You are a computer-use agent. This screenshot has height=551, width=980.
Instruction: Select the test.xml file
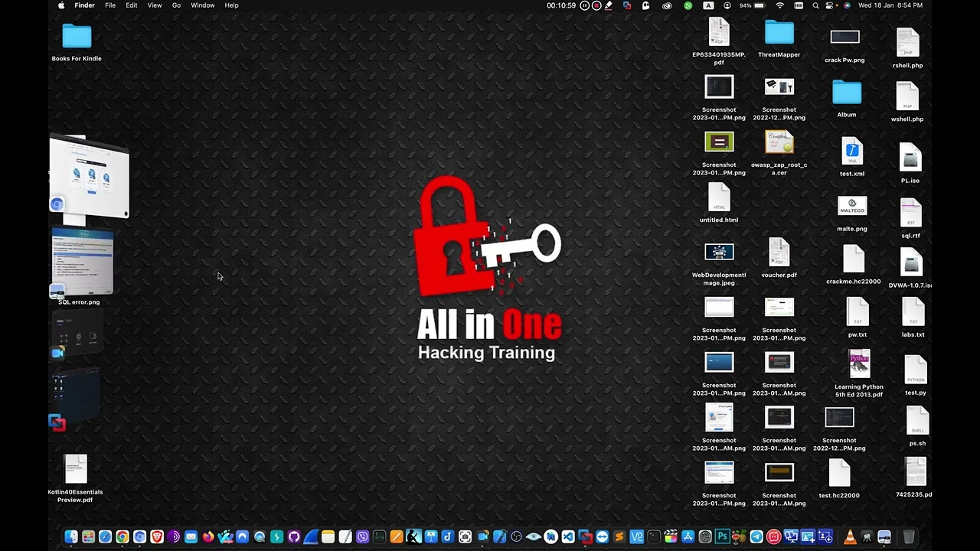tap(852, 157)
